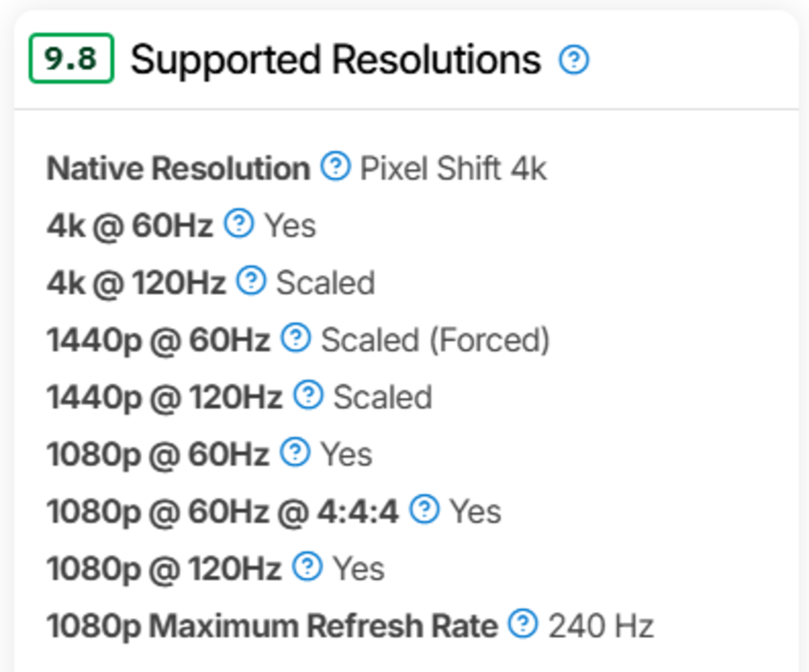The width and height of the screenshot is (809, 672).
Task: Open 1080p Maximum Refresh Rate help icon
Action: pos(523,623)
